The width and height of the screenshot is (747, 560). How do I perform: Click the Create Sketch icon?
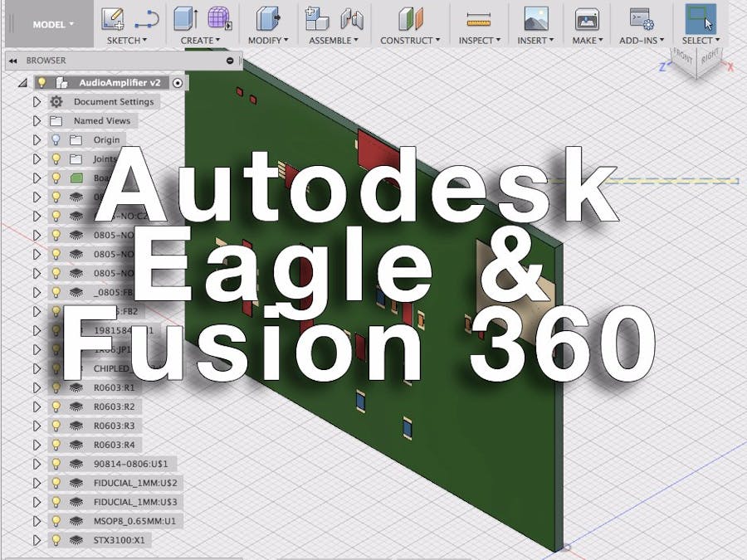113,19
